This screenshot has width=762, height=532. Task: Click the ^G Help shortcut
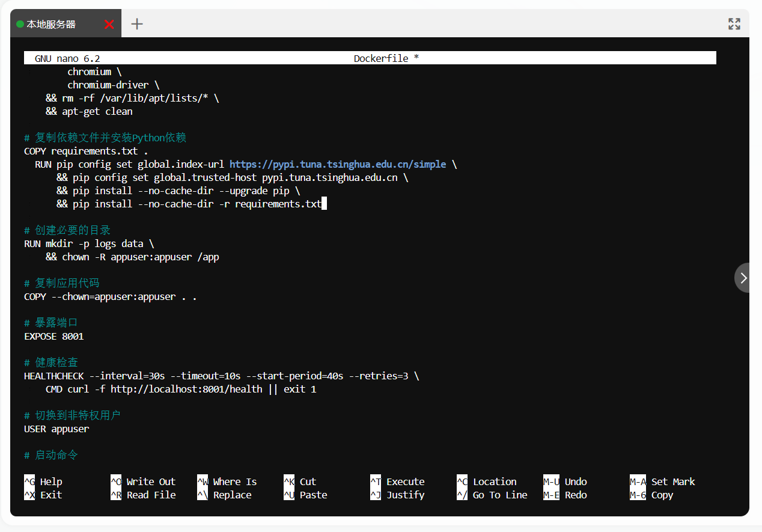click(43, 482)
